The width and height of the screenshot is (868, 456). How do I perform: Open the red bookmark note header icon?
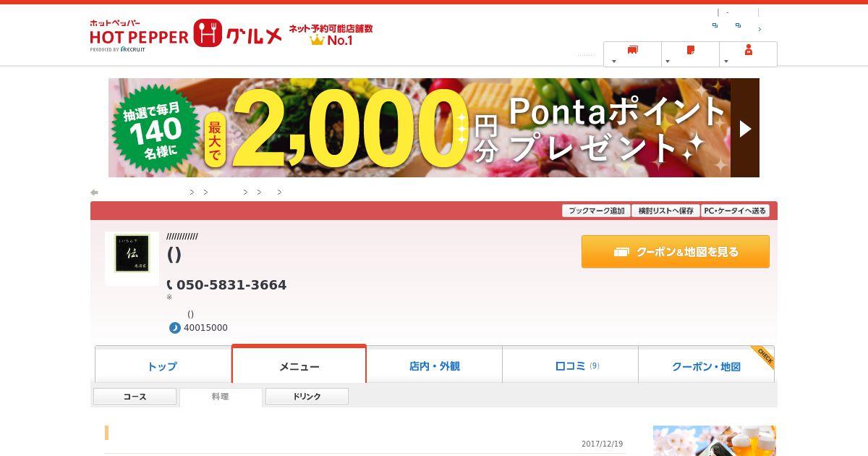point(691,50)
